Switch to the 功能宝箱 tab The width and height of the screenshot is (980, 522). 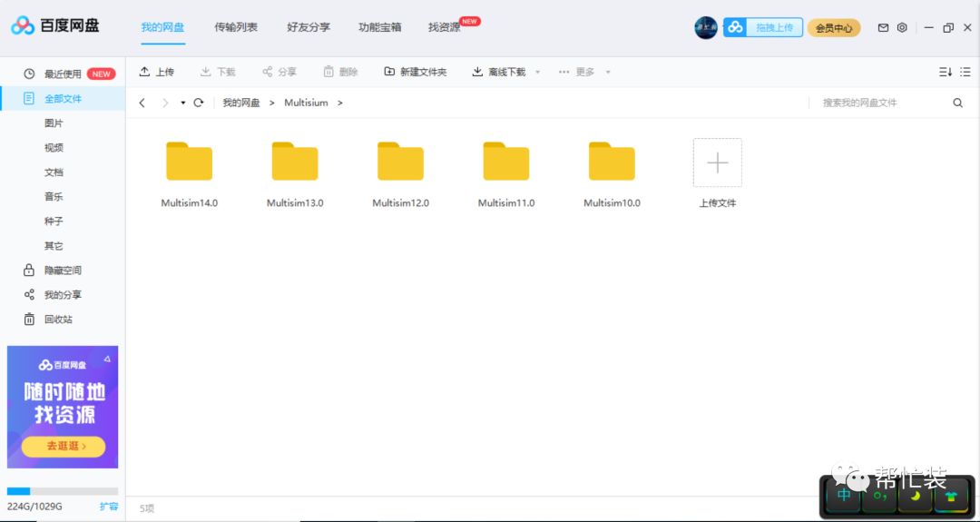[380, 27]
